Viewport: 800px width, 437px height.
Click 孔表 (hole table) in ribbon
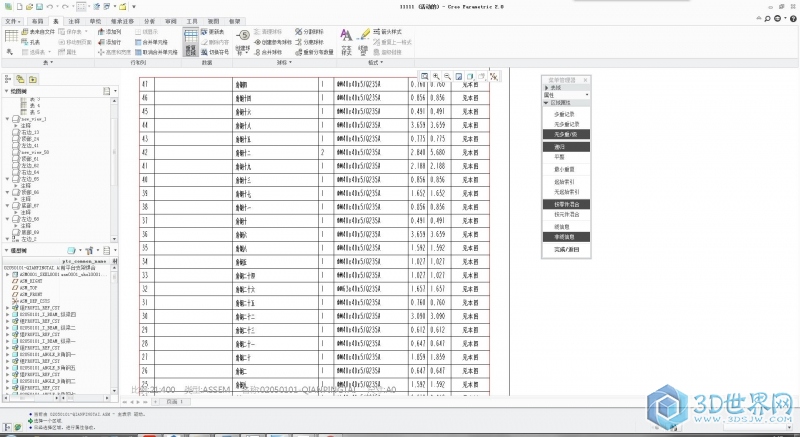31,42
